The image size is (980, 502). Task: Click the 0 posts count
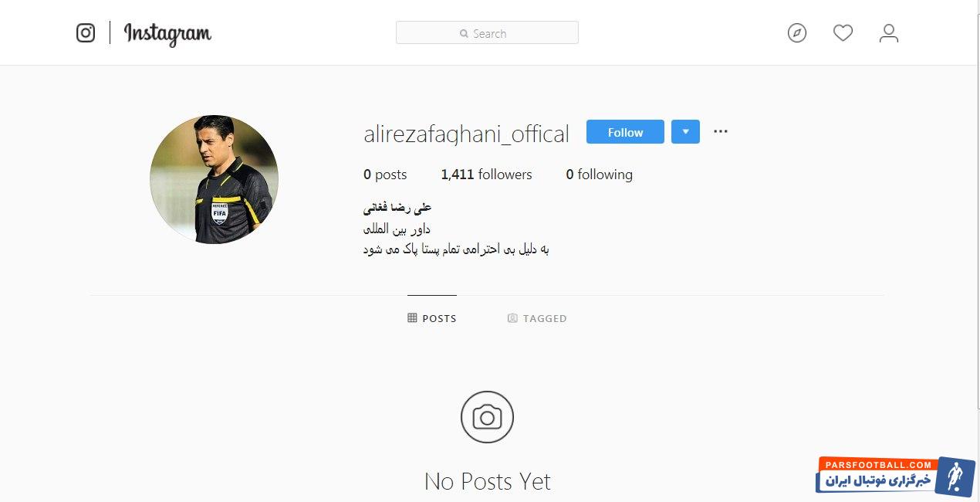[385, 175]
